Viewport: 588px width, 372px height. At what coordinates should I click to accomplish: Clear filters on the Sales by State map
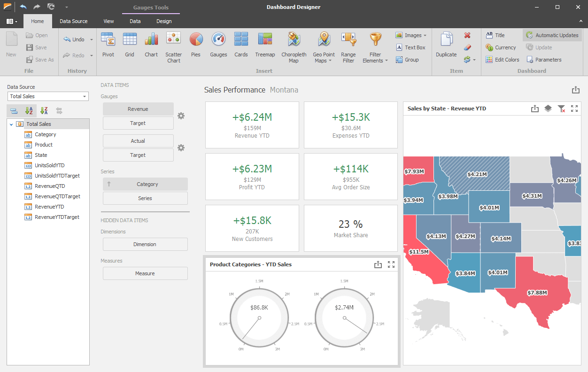[x=561, y=108]
